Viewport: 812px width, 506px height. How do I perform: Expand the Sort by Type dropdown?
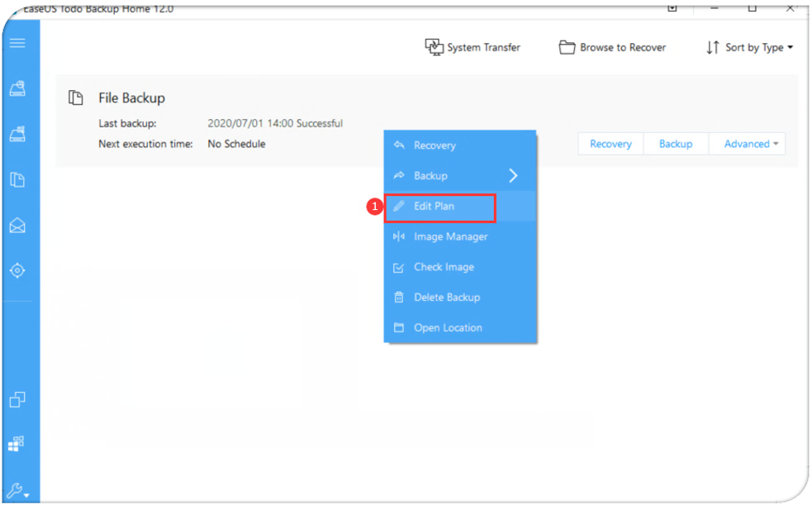(749, 47)
